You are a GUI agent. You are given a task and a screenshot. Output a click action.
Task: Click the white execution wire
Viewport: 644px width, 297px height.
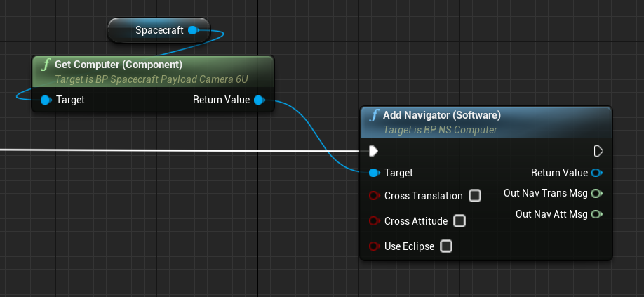tap(175, 150)
